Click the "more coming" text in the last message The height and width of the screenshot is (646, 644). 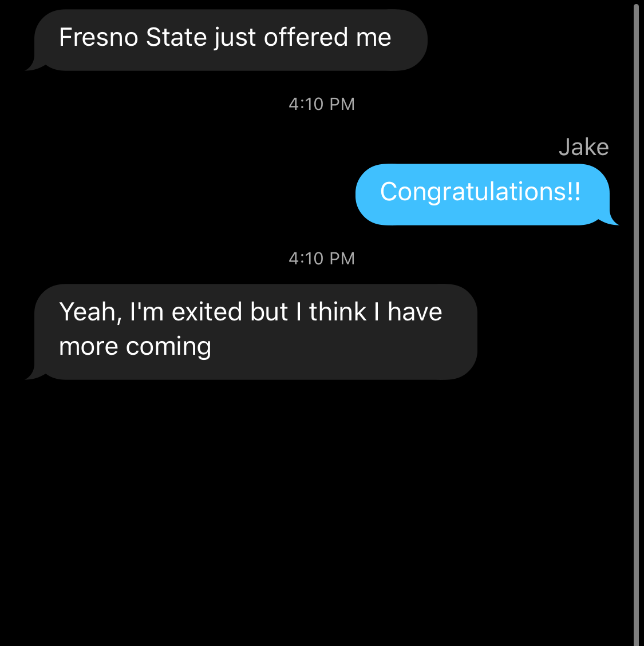tap(135, 347)
